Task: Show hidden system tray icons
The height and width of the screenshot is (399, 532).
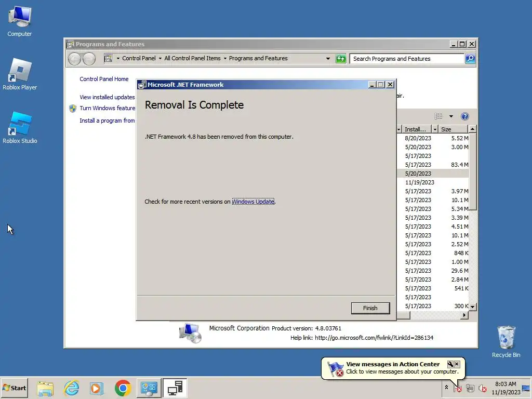Action: 446,388
